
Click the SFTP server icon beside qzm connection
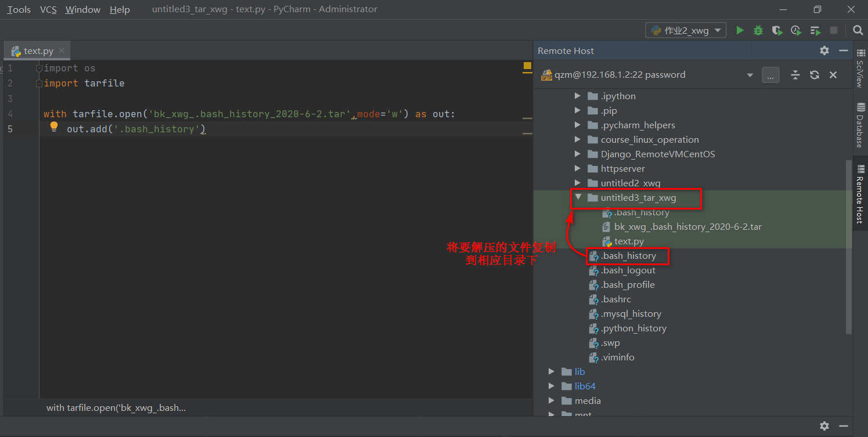coord(546,75)
